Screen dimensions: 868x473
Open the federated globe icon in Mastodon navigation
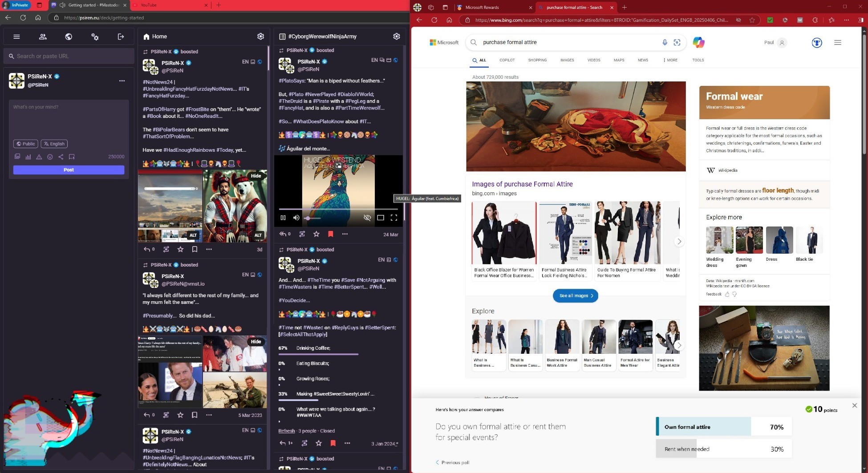pyautogui.click(x=69, y=37)
